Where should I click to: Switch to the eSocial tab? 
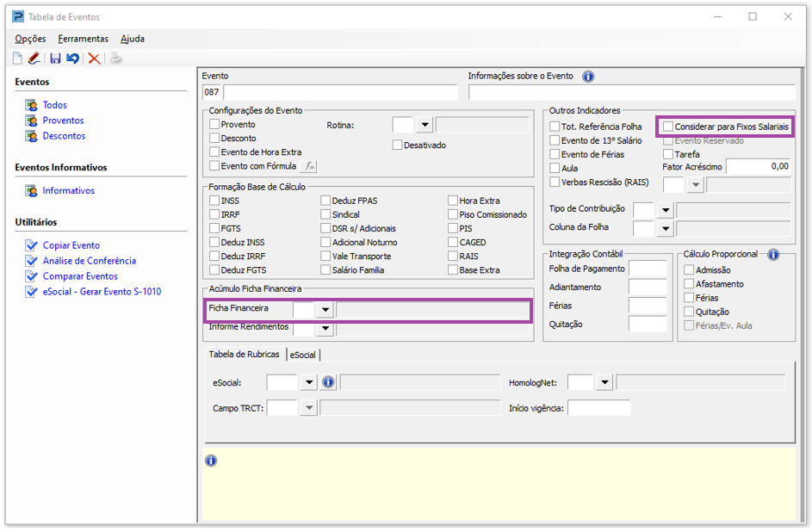[303, 355]
